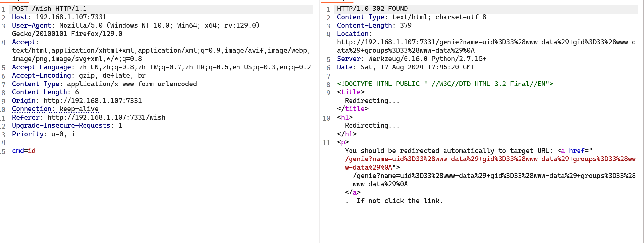Click the opening h1 tag in response
This screenshot has height=243, width=644.
345,117
